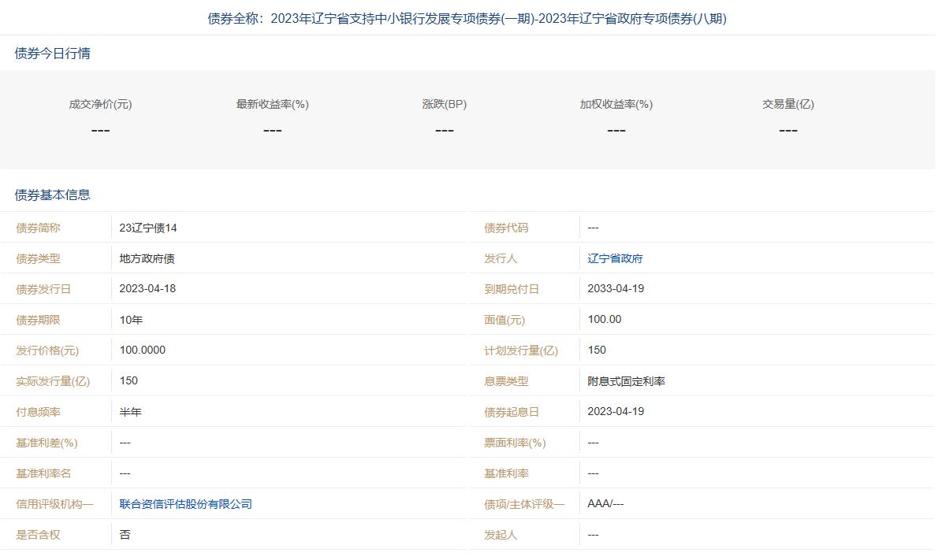Click the 面值(元) field label
This screenshot has height=560, width=942.
pyautogui.click(x=505, y=320)
